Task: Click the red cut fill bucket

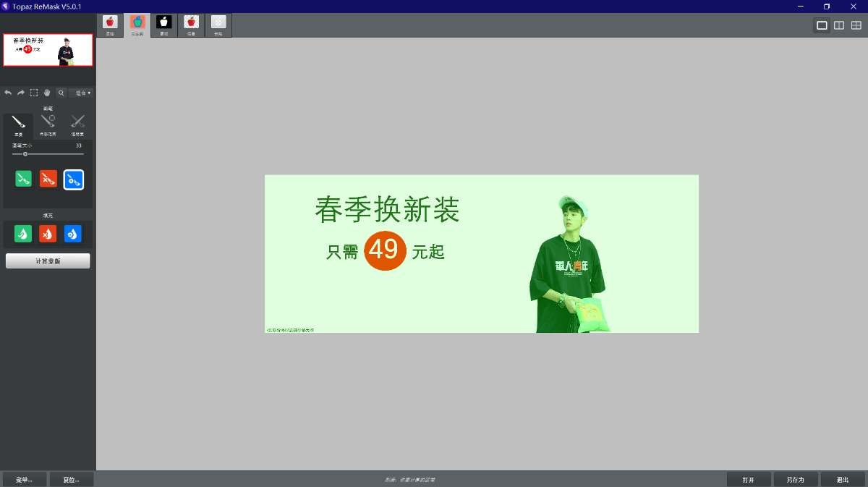Action: point(48,234)
